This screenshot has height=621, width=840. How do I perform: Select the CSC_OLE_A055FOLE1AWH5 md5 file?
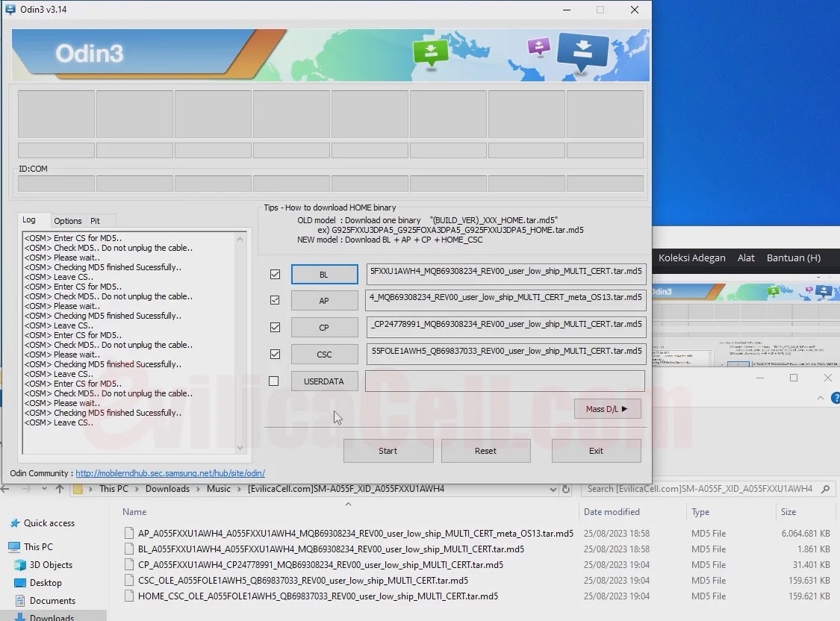pyautogui.click(x=303, y=580)
